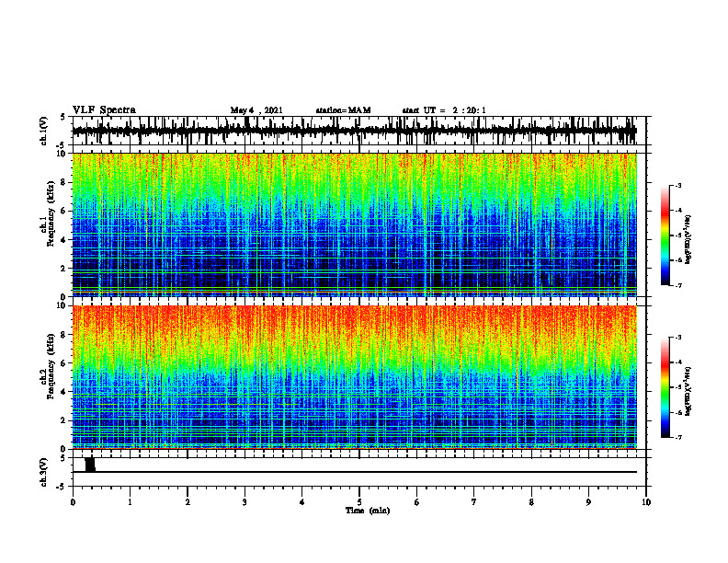
Task: Click the -3 label on the ch.1 colorbar
Action: coord(678,185)
